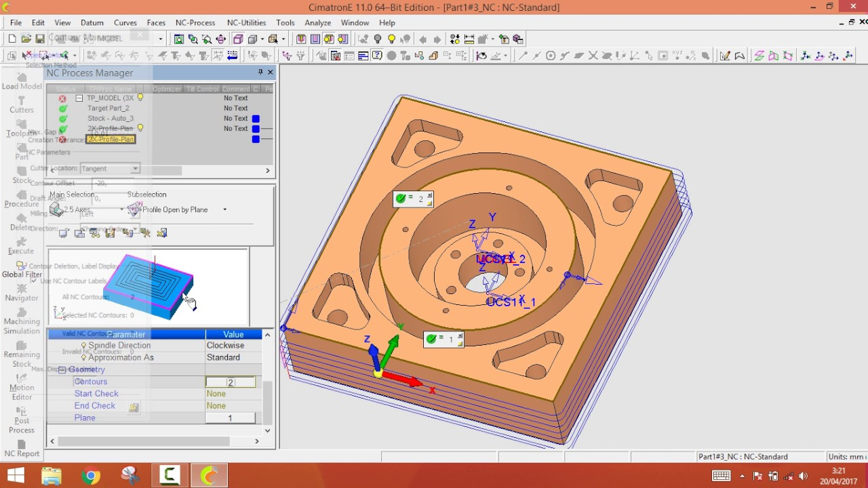Select the highlighted 2X-Profile-Plan procedure
Image resolution: width=868 pixels, height=488 pixels.
point(111,139)
